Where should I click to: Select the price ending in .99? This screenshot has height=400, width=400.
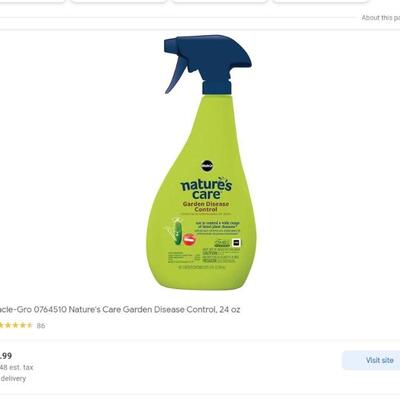pyautogui.click(x=6, y=356)
